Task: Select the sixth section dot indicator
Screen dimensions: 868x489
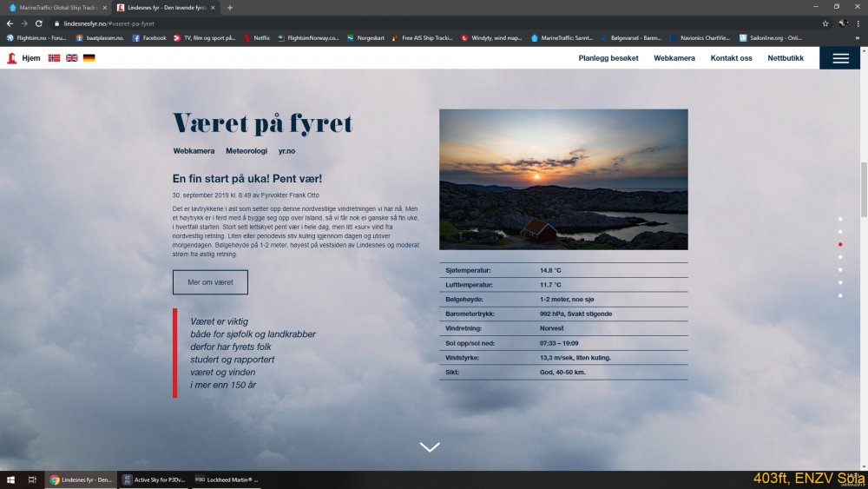Action: point(840,282)
